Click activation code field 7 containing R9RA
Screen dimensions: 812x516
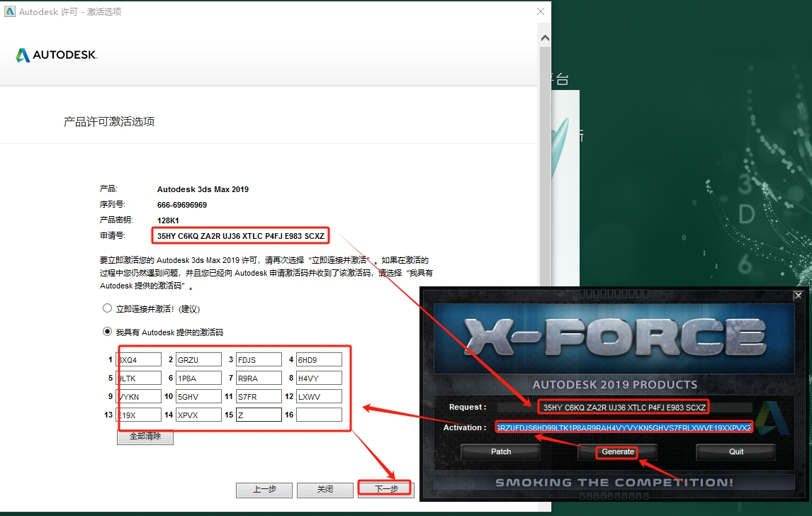coord(259,378)
